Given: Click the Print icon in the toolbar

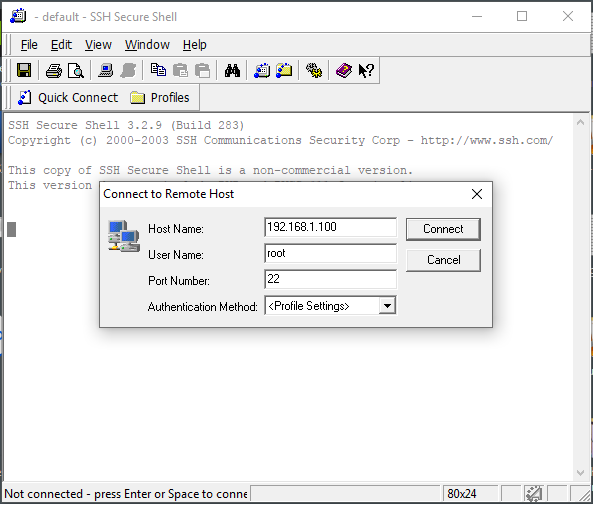Looking at the screenshot, I should (53, 71).
